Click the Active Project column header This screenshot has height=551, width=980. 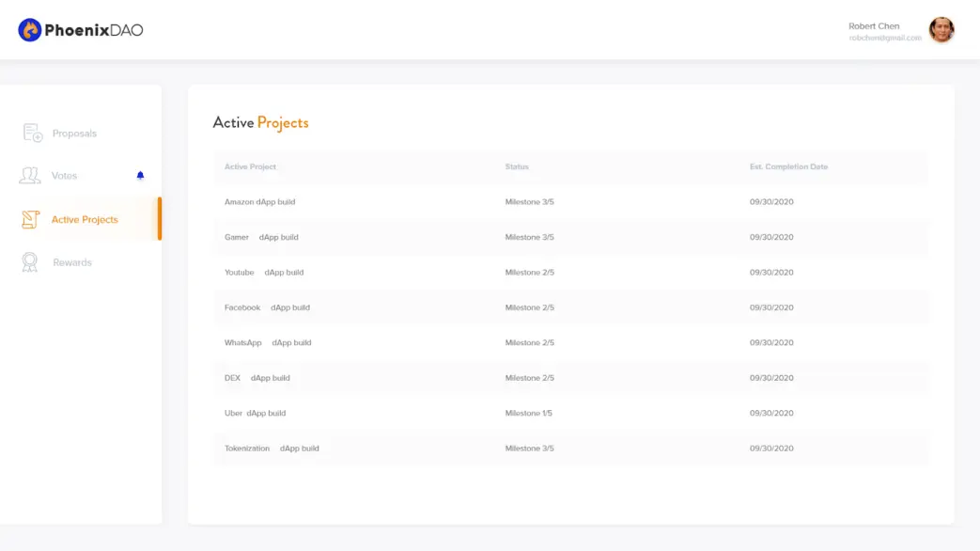pos(250,167)
